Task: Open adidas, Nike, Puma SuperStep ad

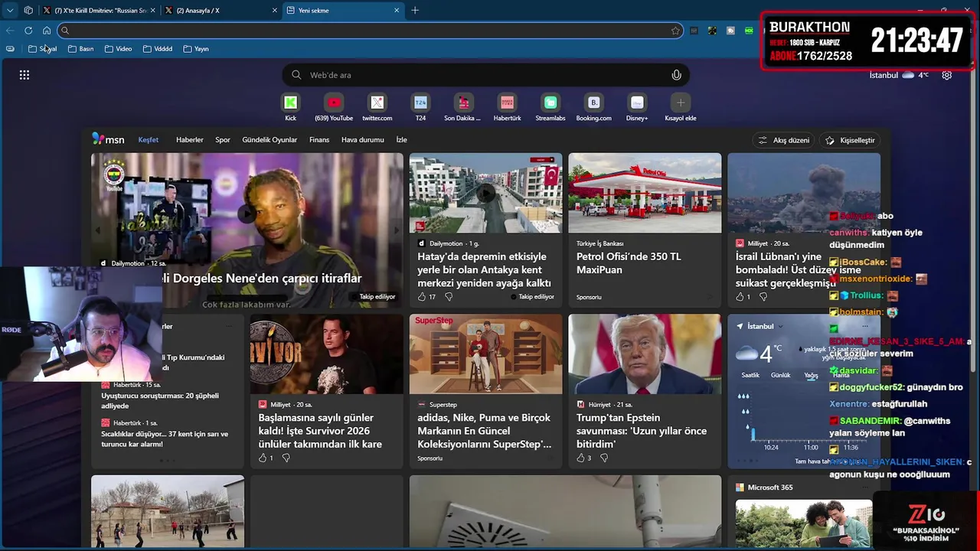Action: click(x=484, y=431)
